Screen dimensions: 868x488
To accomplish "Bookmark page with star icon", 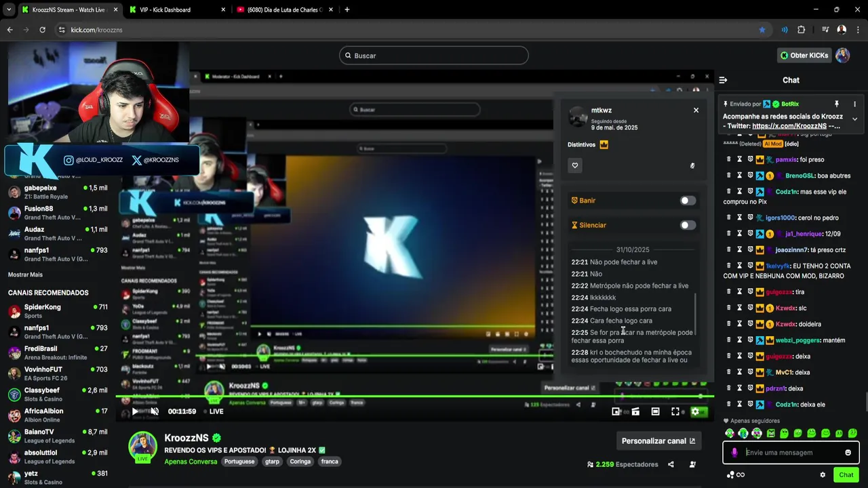I will tap(762, 30).
